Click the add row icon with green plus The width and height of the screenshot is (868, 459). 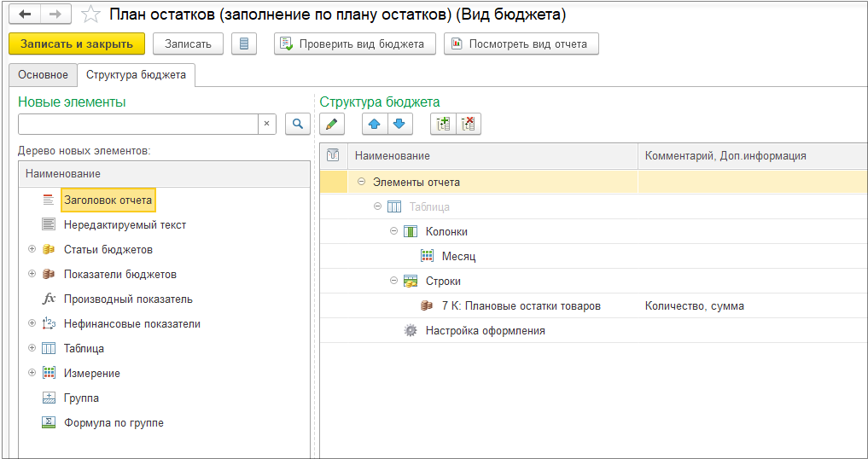point(443,125)
